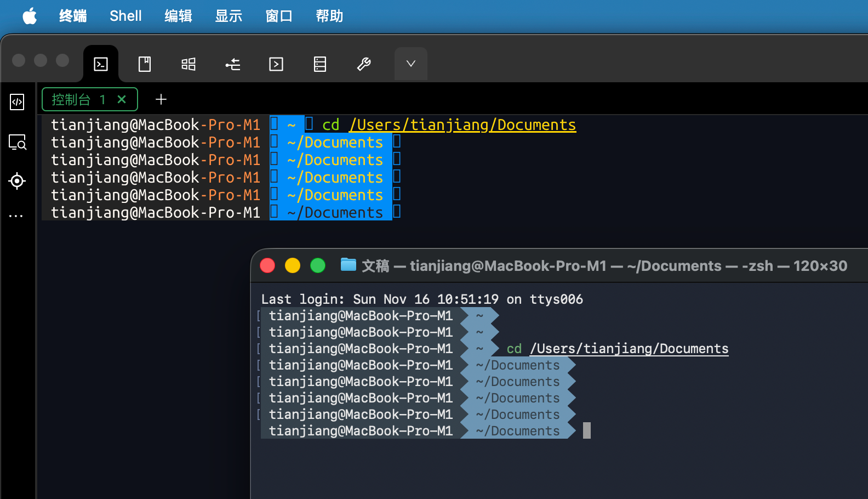Image resolution: width=868 pixels, height=499 pixels.
Task: Click the code snippet sidebar icon
Action: (x=17, y=102)
